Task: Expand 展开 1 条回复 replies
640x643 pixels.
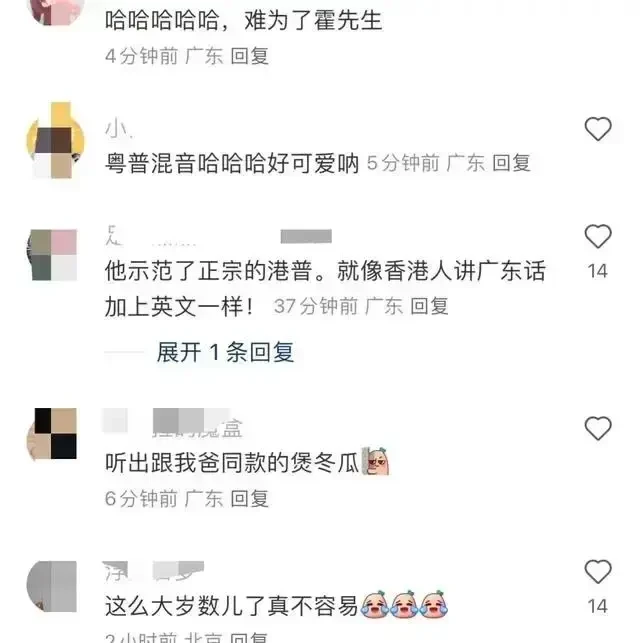Action: 225,352
